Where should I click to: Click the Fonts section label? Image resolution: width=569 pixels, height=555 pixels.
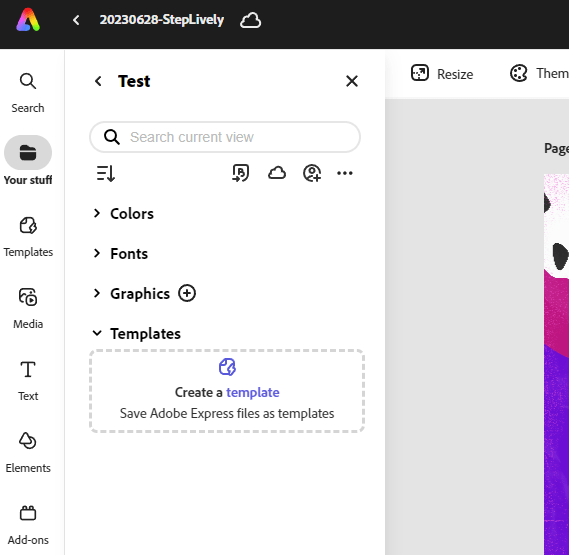129,253
